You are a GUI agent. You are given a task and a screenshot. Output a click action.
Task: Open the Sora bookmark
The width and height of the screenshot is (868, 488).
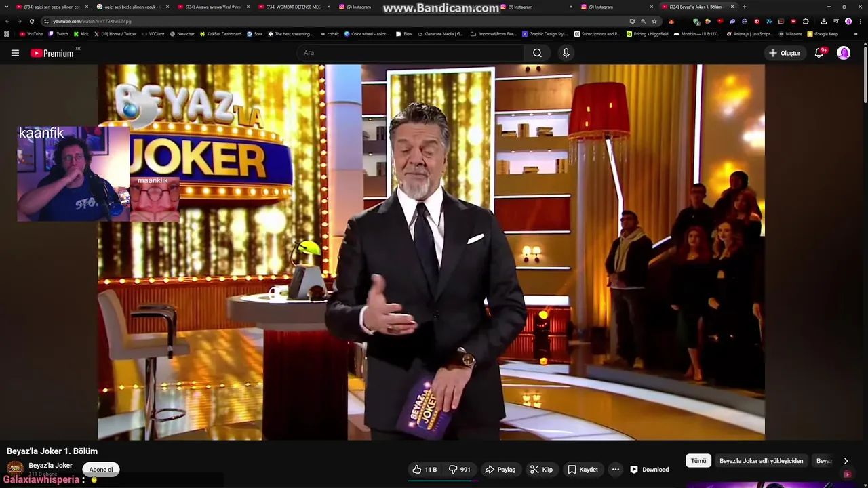(x=254, y=34)
